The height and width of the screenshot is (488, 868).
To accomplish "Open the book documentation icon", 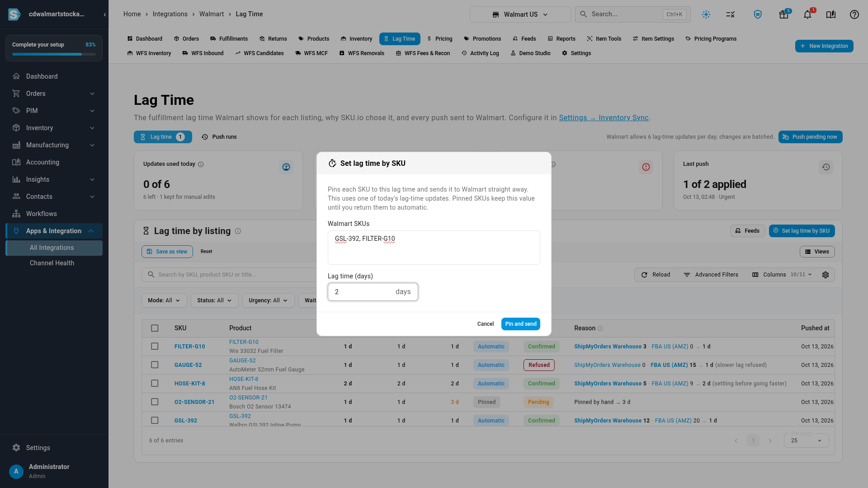I will [x=831, y=14].
